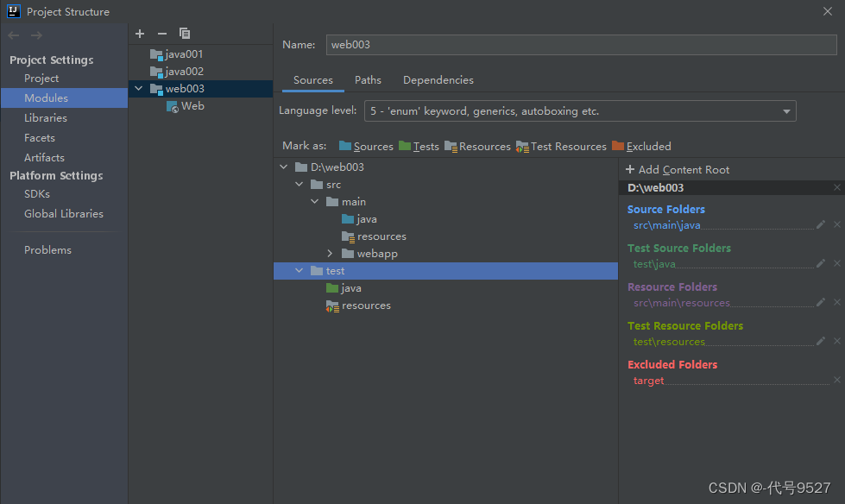Select the java001 module
This screenshot has height=504, width=845.
pyautogui.click(x=184, y=54)
